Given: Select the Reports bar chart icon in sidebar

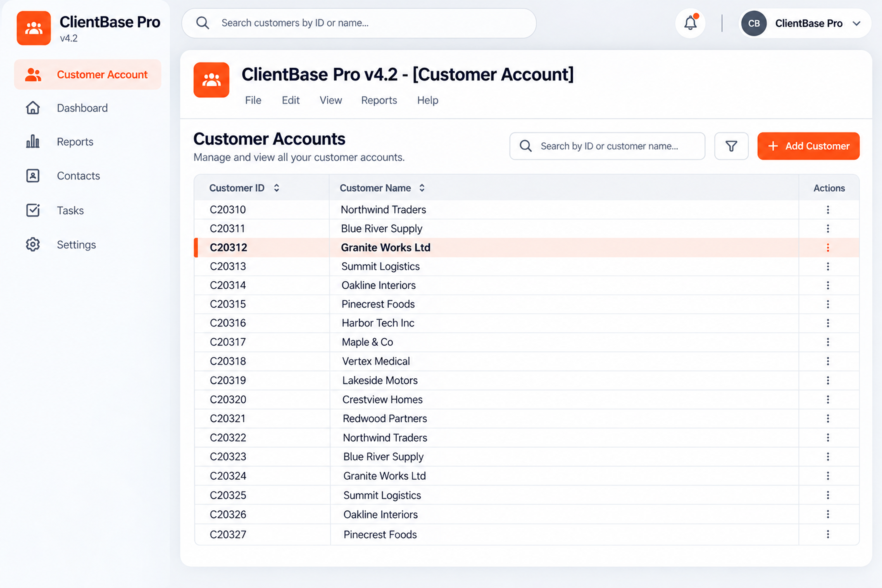Looking at the screenshot, I should click(33, 141).
